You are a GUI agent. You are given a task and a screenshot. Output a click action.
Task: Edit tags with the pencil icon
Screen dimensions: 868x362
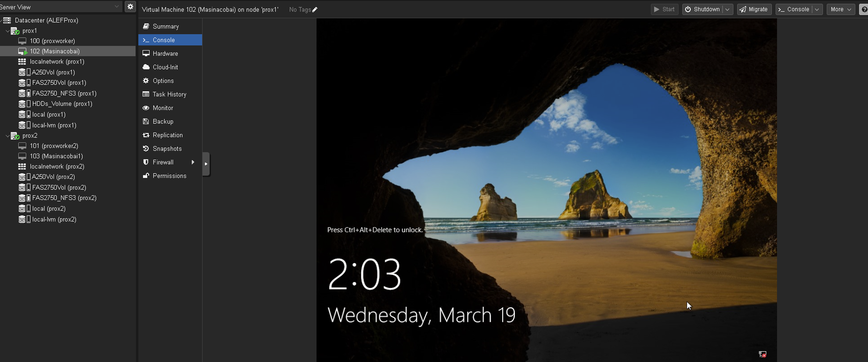click(315, 9)
